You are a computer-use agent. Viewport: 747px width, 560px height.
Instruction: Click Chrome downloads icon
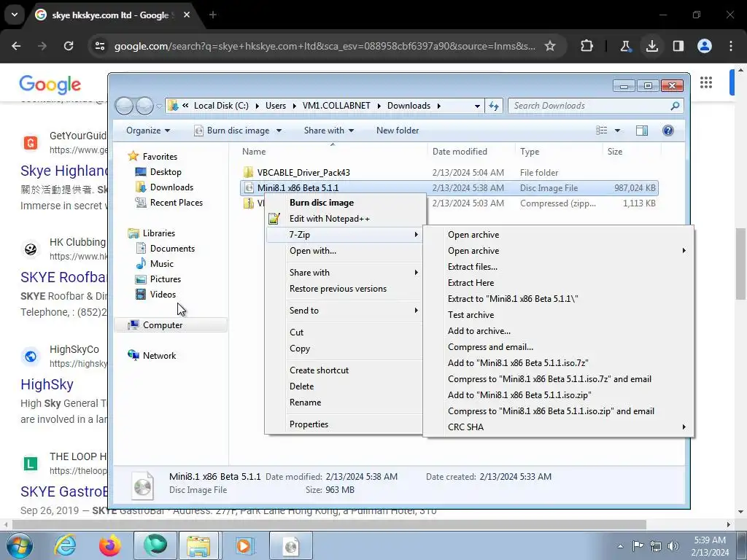click(651, 46)
